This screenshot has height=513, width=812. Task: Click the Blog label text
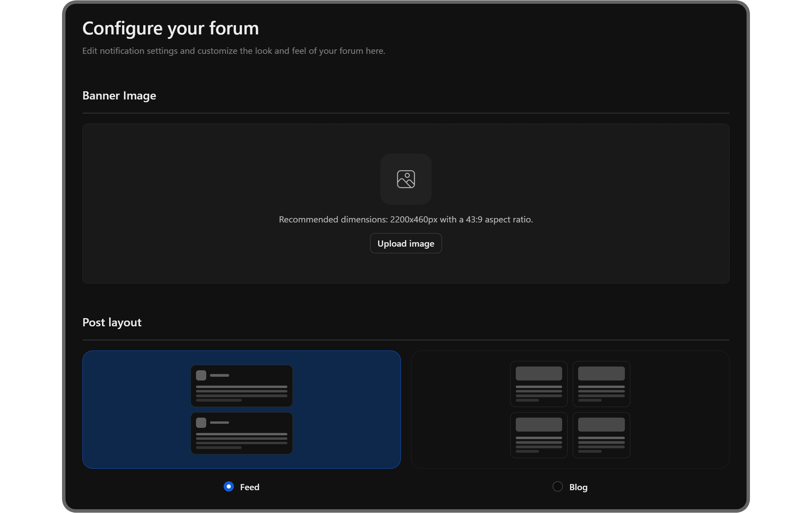[578, 487]
